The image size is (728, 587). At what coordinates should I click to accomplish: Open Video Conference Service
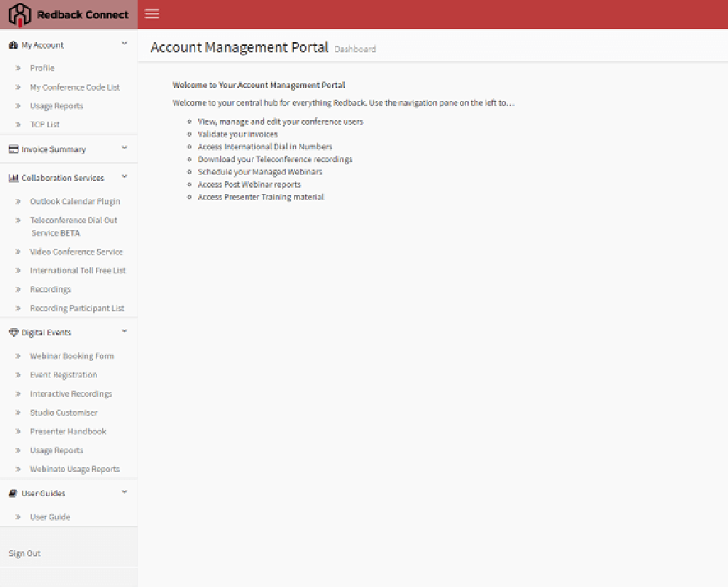click(x=76, y=252)
